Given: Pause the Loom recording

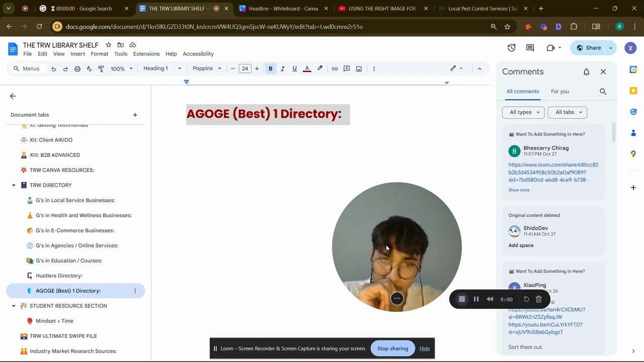Looking at the screenshot, I should click(x=476, y=299).
